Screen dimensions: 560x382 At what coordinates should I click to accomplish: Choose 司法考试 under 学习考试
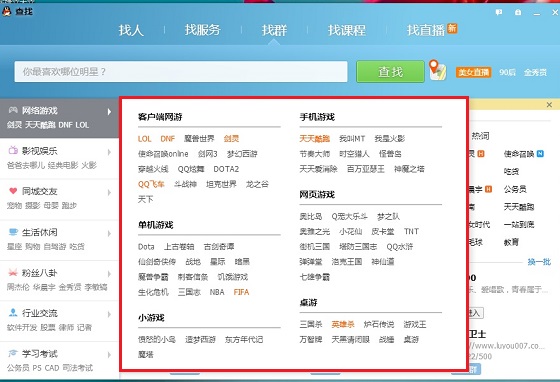pyautogui.click(x=78, y=368)
